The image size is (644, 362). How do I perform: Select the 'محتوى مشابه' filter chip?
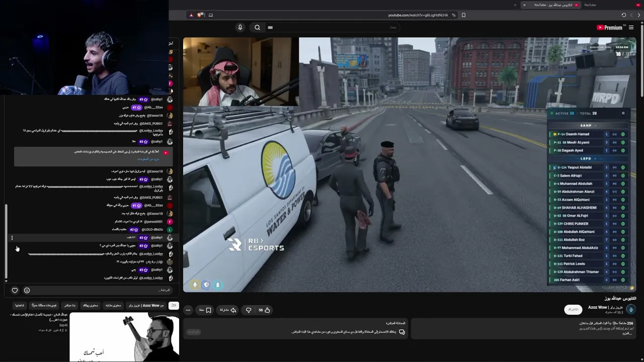pyautogui.click(x=113, y=305)
